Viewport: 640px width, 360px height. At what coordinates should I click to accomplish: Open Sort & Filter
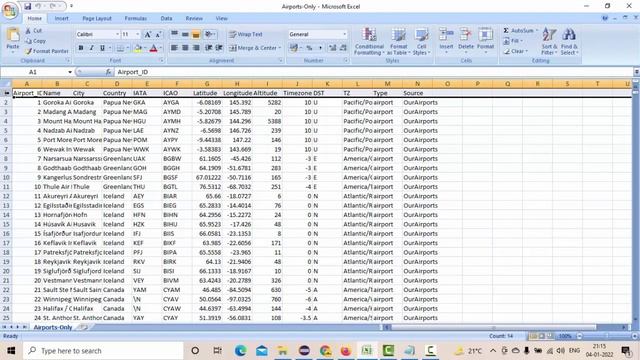pyautogui.click(x=549, y=41)
